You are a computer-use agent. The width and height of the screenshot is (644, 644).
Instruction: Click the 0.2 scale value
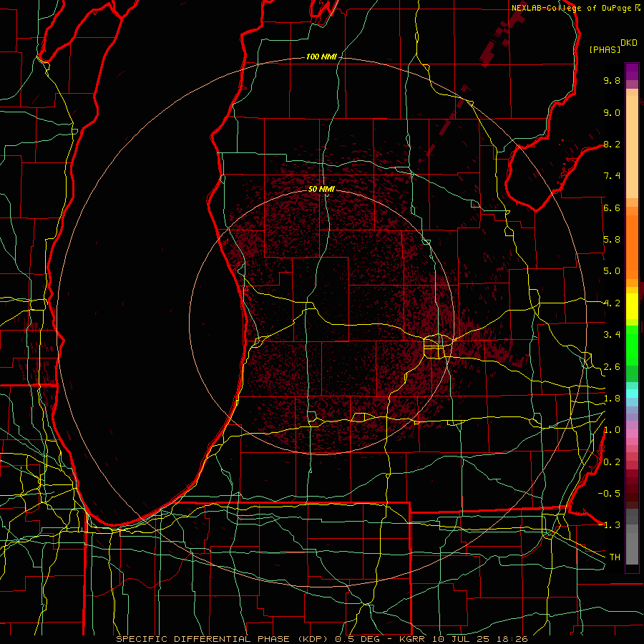[x=612, y=462]
